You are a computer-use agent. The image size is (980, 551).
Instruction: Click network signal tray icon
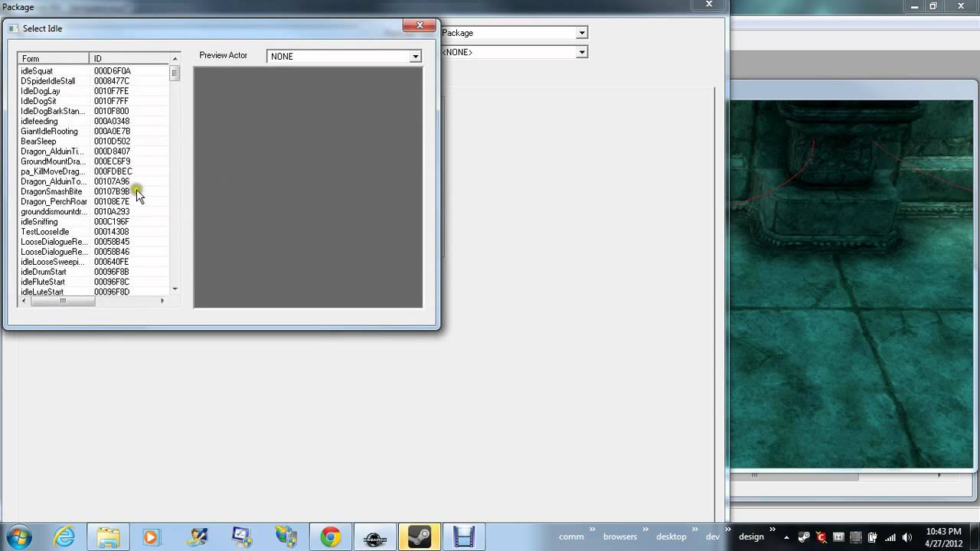coord(889,537)
